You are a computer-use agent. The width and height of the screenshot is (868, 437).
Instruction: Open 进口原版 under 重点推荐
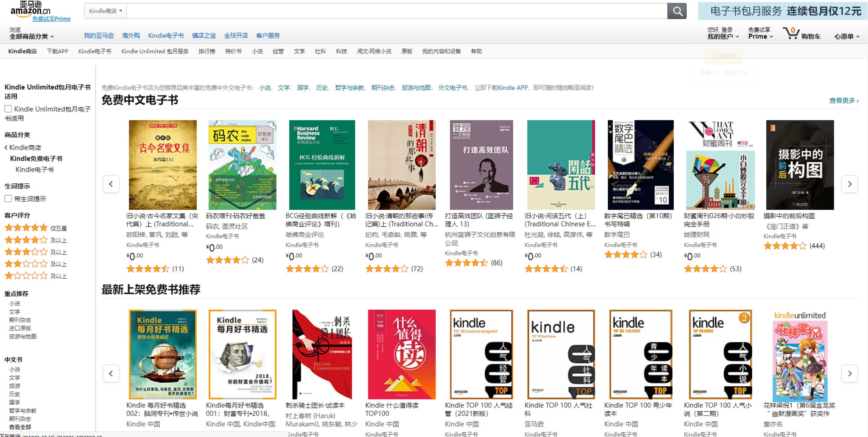click(x=20, y=328)
